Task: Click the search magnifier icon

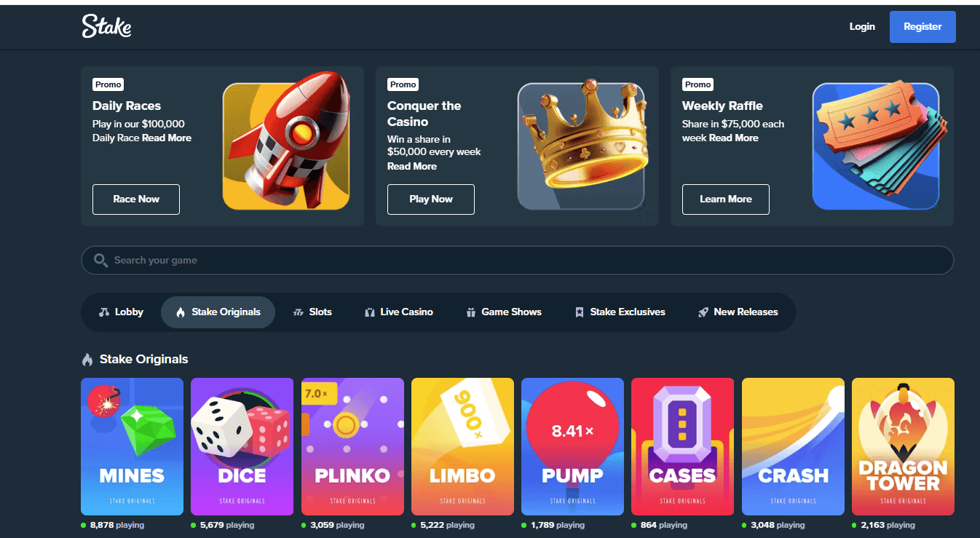Action: (100, 260)
